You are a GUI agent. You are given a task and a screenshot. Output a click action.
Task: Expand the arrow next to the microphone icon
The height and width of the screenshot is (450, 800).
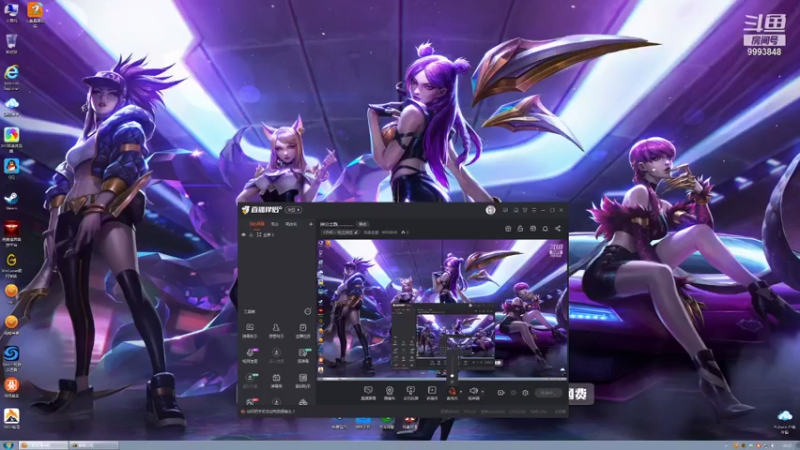[x=461, y=392]
